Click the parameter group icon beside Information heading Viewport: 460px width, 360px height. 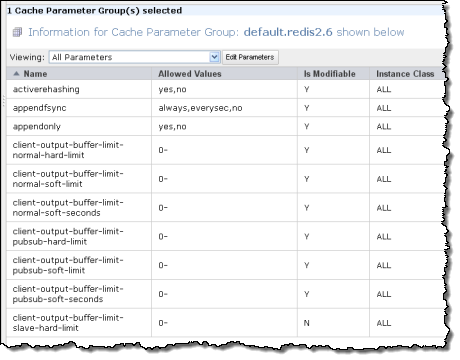[17, 32]
